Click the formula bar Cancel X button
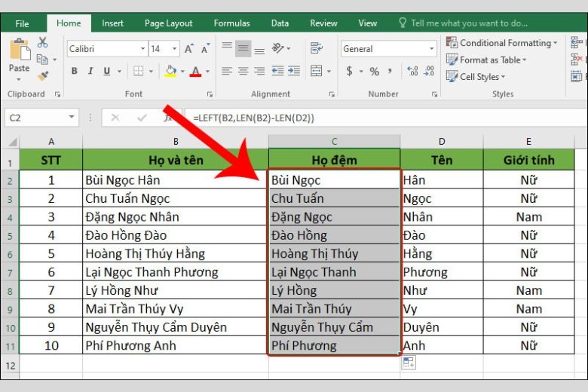Screen dimensions: 588x392 tap(115, 118)
